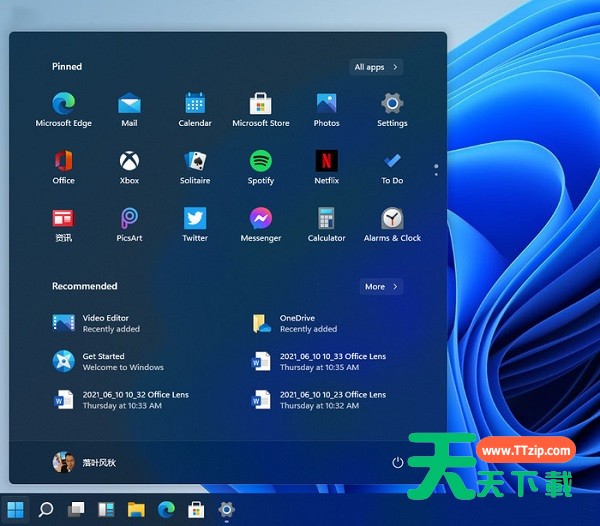Open the PicsArt app

pos(129,219)
